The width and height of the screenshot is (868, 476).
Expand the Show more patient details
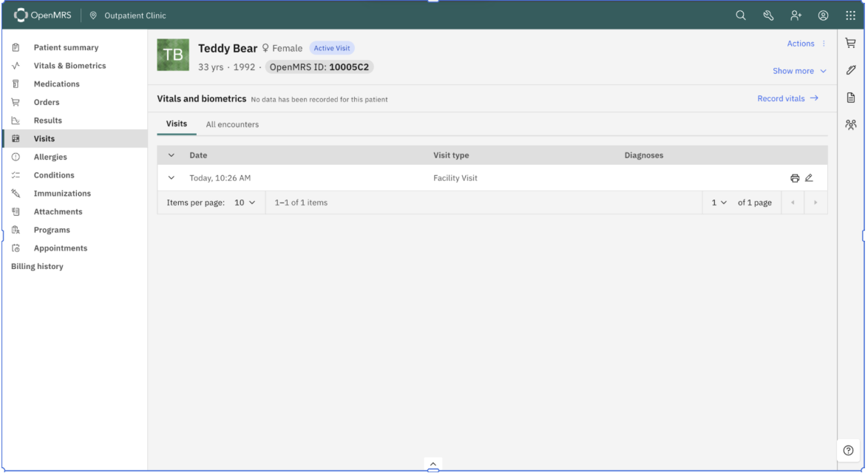[x=799, y=71]
